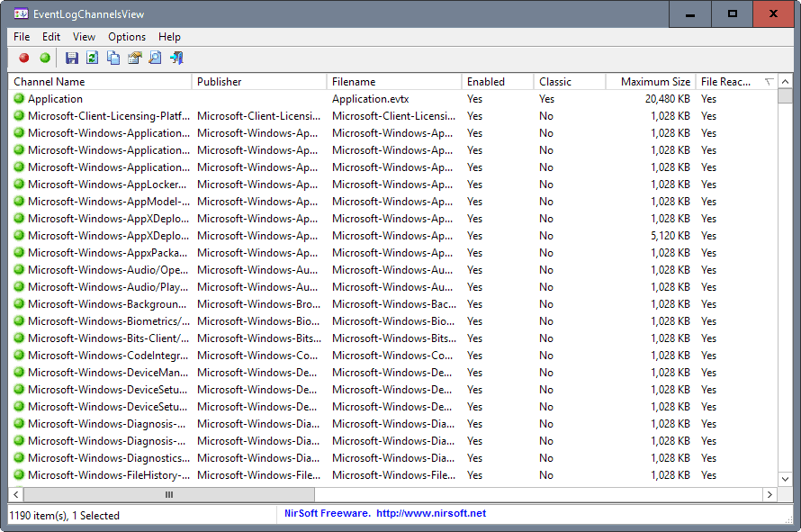Click the horizontal scrollbar thumb
Image resolution: width=801 pixels, height=532 pixels.
(x=169, y=494)
